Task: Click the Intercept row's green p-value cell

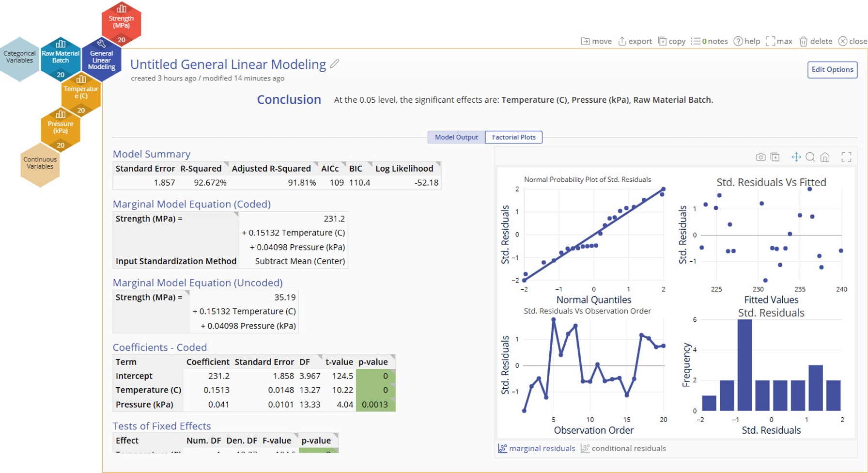Action: click(x=375, y=376)
